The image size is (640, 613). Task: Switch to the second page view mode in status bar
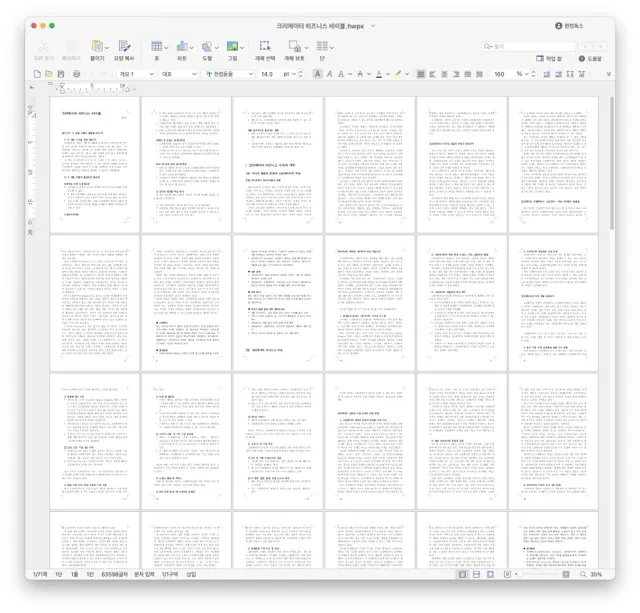(476, 574)
